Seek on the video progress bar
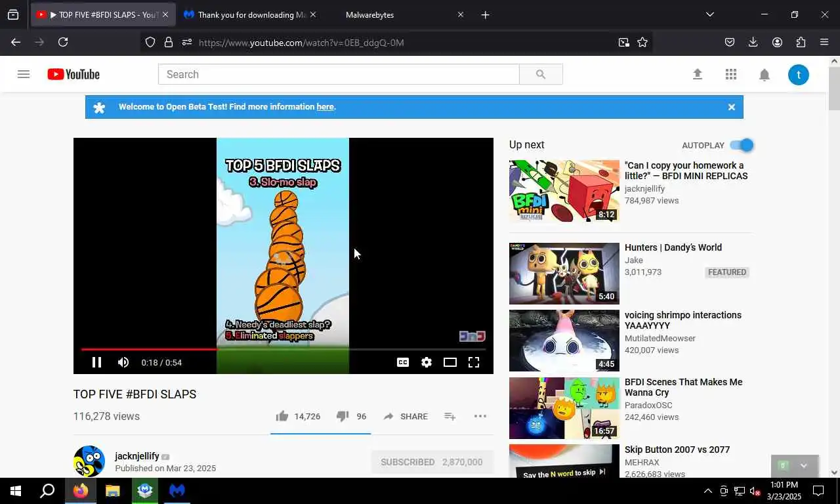 coord(283,349)
